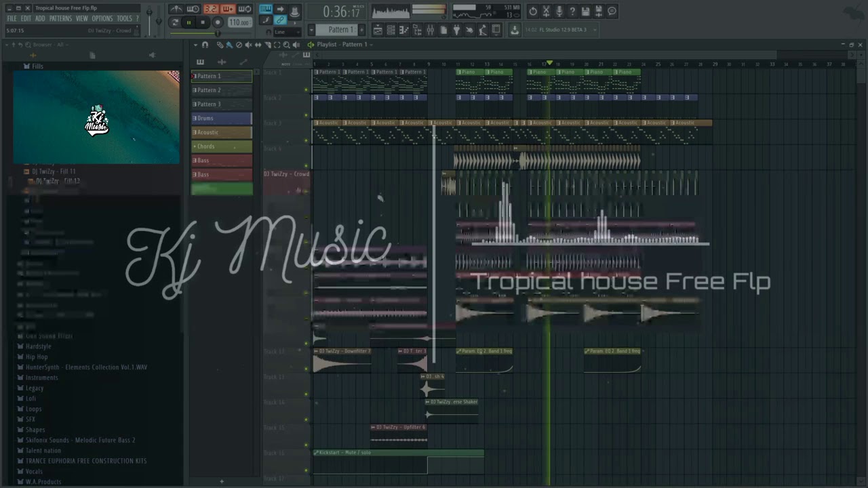Click the scissors cut icon in top toolbar

tap(546, 11)
